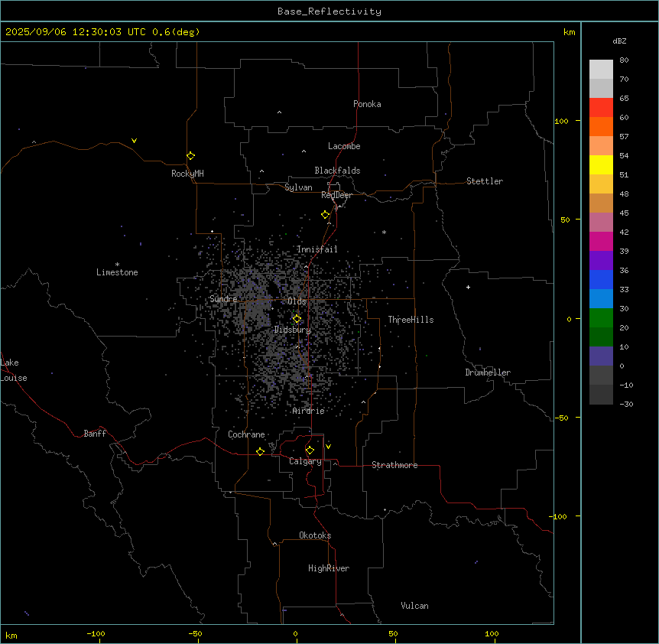Click the white plus marker north of Drumheller
The width and height of the screenshot is (659, 644).
(x=468, y=287)
